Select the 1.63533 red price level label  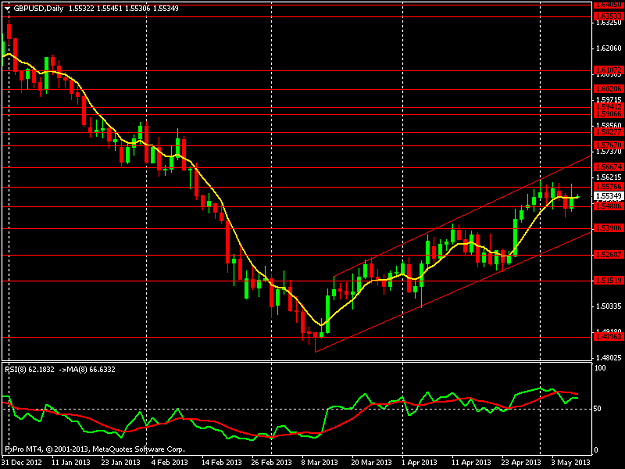pyautogui.click(x=608, y=16)
